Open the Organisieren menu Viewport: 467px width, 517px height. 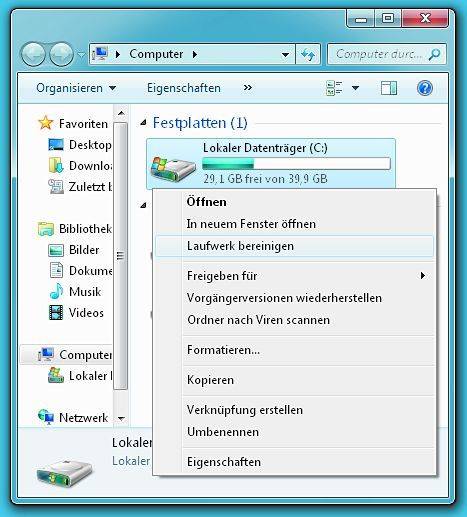point(76,88)
